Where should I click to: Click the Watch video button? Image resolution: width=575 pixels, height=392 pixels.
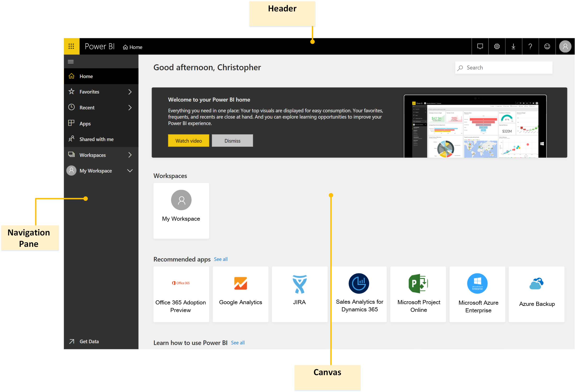(188, 141)
